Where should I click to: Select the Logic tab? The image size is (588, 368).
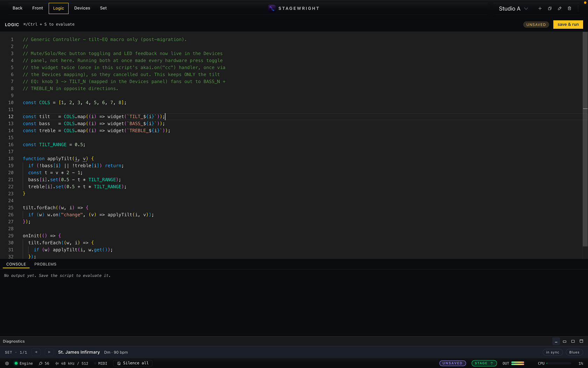click(58, 8)
